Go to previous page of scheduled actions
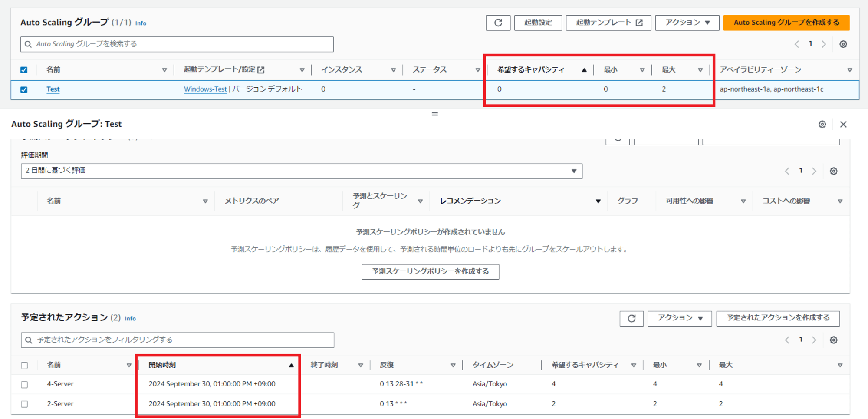This screenshot has width=868, height=419. point(787,340)
